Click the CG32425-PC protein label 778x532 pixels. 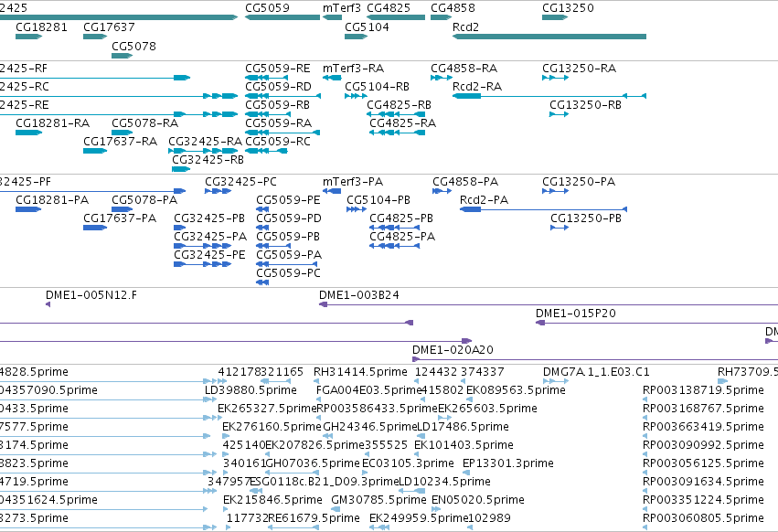point(240,181)
